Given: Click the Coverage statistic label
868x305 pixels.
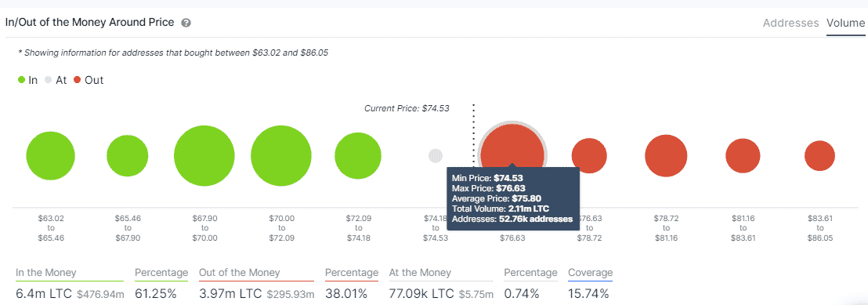Looking at the screenshot, I should 591,273.
